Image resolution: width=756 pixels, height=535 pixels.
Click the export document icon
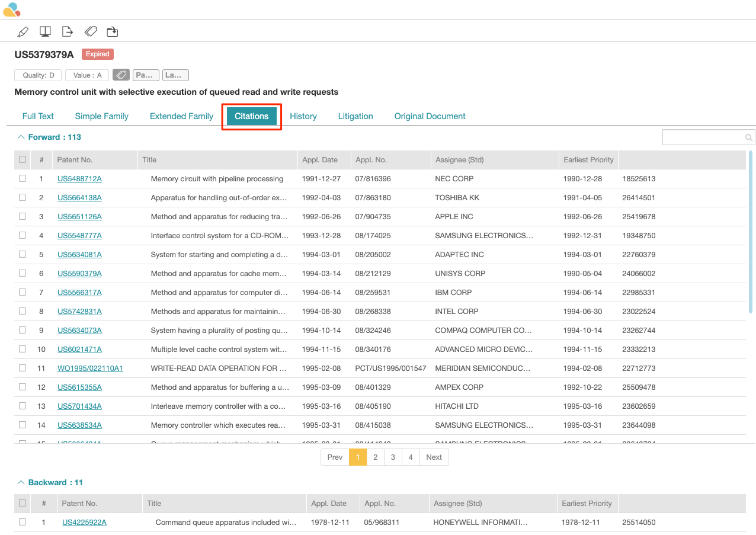pyautogui.click(x=67, y=31)
